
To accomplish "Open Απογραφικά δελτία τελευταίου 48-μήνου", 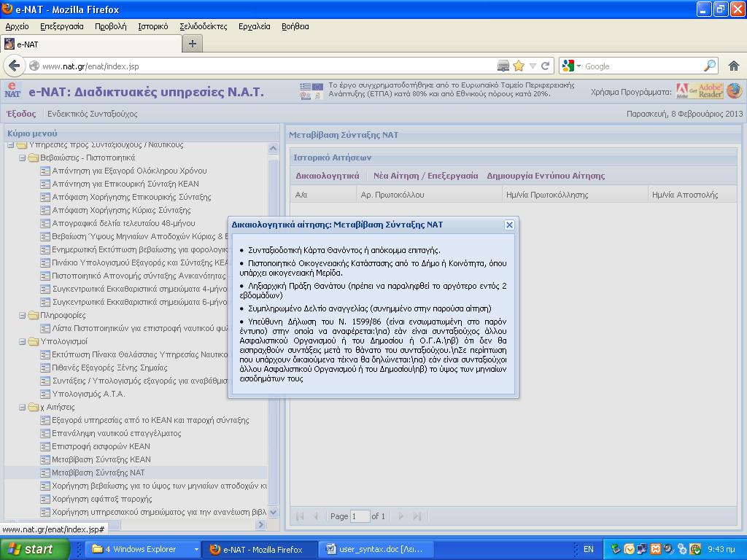I will point(123,223).
